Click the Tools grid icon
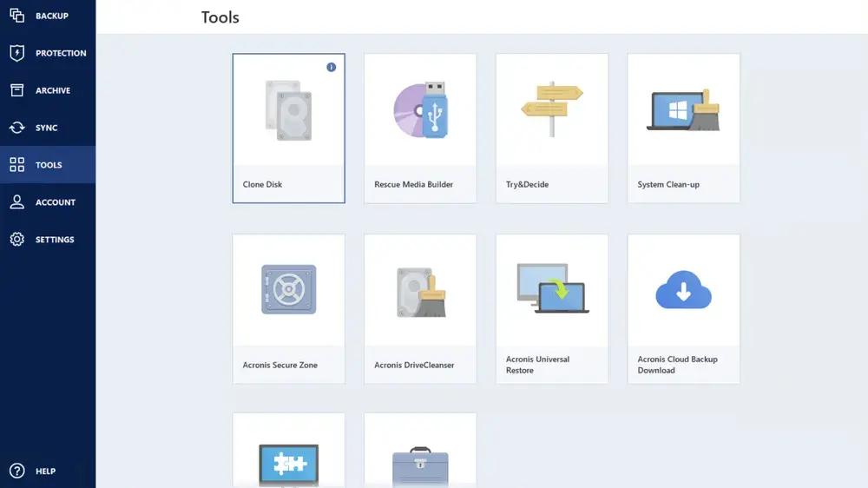 pyautogui.click(x=17, y=164)
